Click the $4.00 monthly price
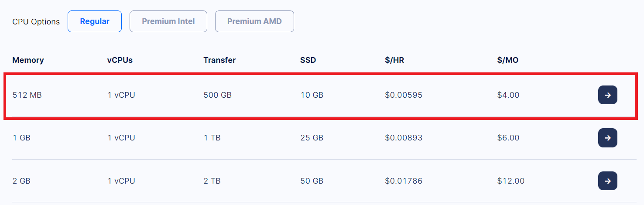This screenshot has width=644, height=205. [x=508, y=95]
